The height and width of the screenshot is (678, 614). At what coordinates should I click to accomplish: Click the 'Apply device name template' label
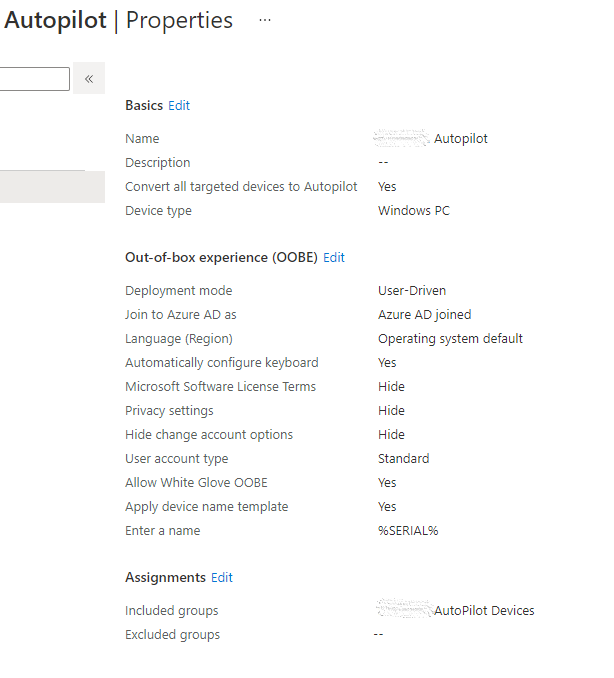[207, 507]
